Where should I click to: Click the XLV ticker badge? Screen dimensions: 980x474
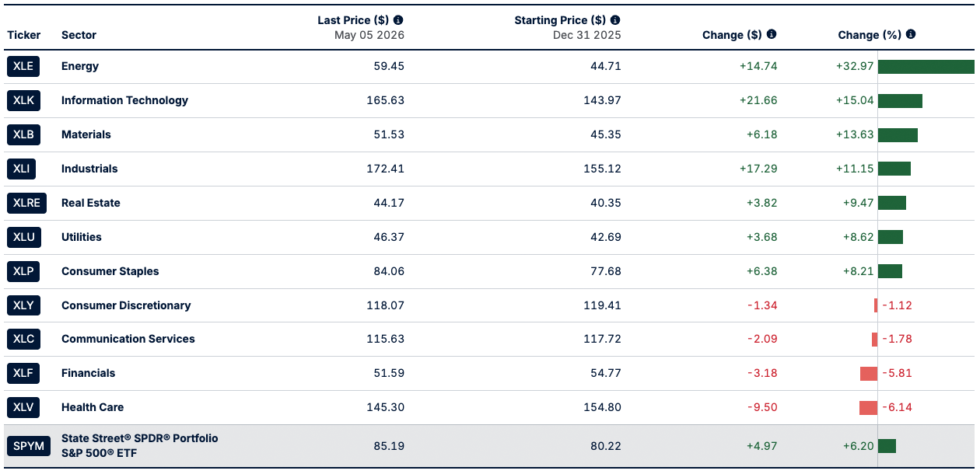pyautogui.click(x=23, y=407)
